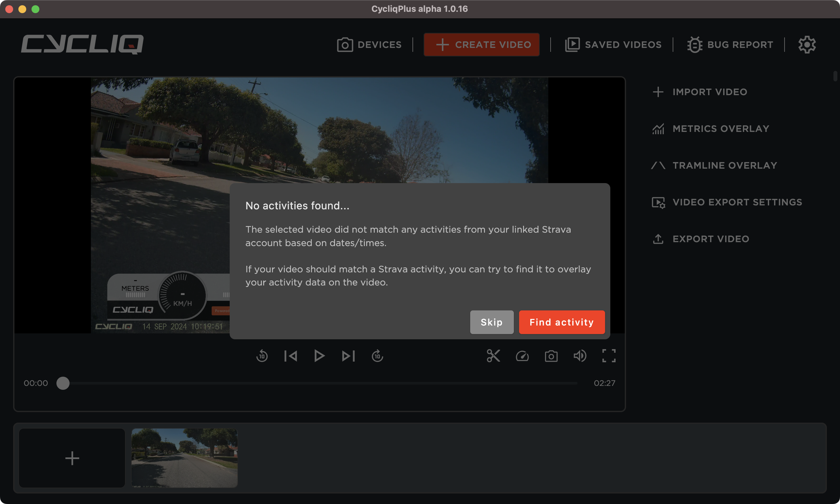Click the KM/H speedometer on overlay
The image size is (840, 504).
tap(182, 295)
